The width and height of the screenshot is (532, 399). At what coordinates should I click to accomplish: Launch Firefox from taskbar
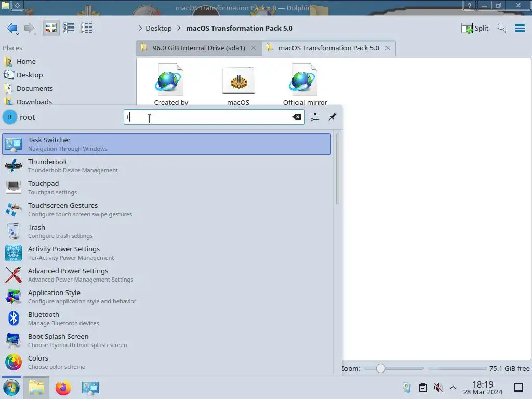pos(63,388)
